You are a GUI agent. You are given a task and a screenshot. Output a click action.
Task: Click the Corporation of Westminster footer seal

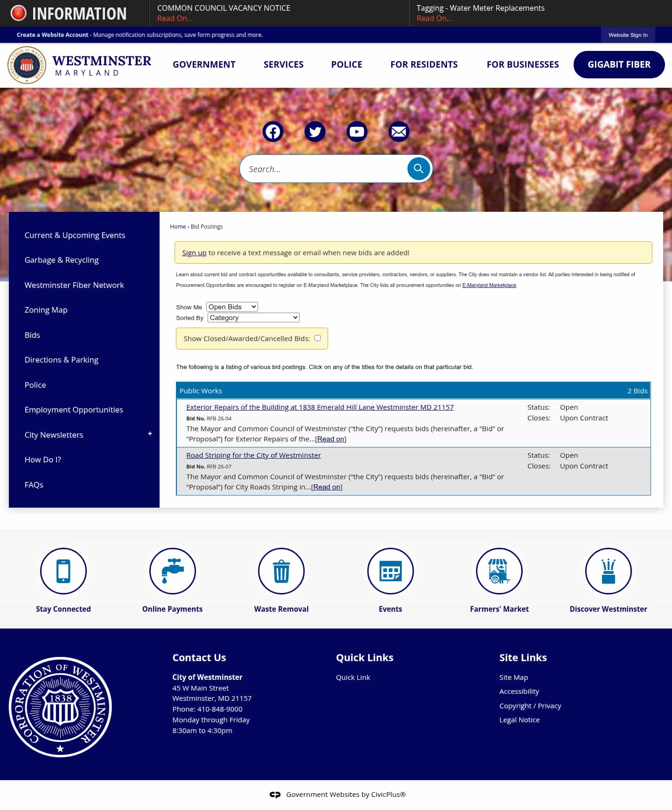click(60, 707)
